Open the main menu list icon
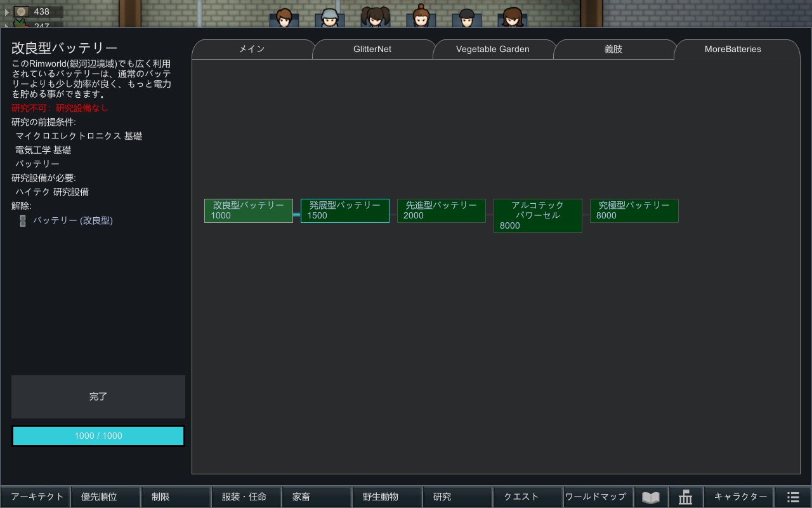This screenshot has width=812, height=508. [x=793, y=497]
